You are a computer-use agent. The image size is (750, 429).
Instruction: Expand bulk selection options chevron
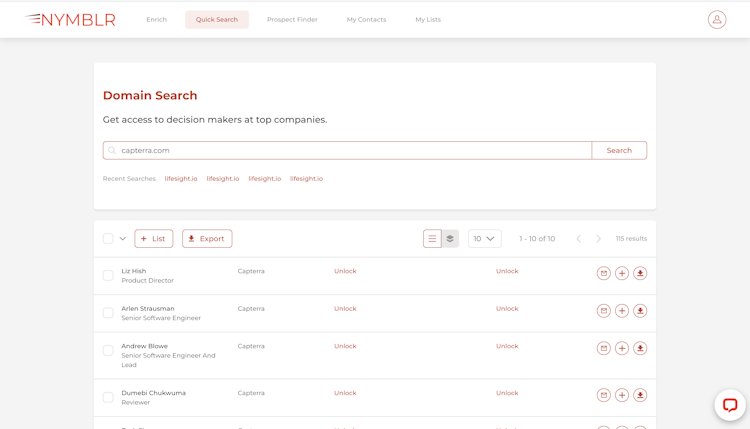point(122,239)
